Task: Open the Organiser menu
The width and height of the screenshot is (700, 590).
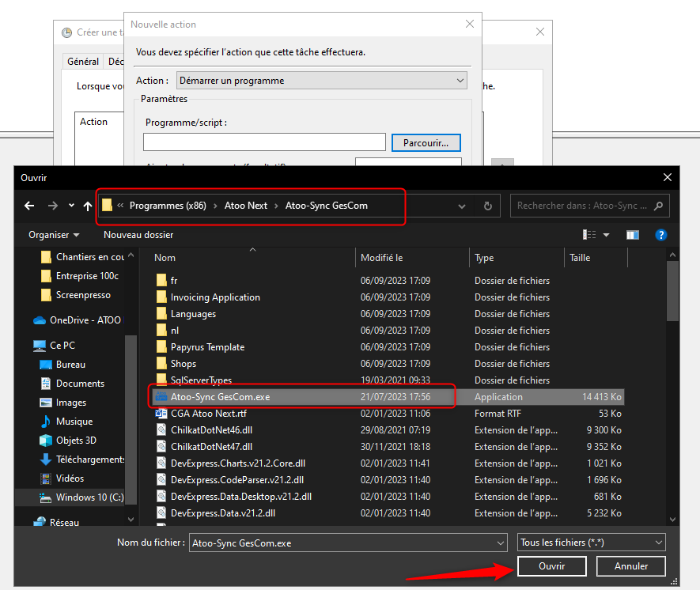Action: [54, 235]
